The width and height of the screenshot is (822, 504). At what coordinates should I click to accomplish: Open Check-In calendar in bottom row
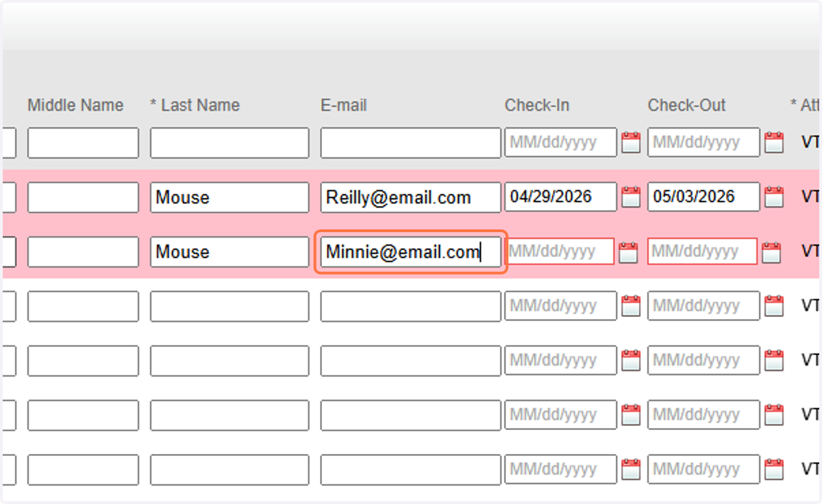tap(631, 470)
